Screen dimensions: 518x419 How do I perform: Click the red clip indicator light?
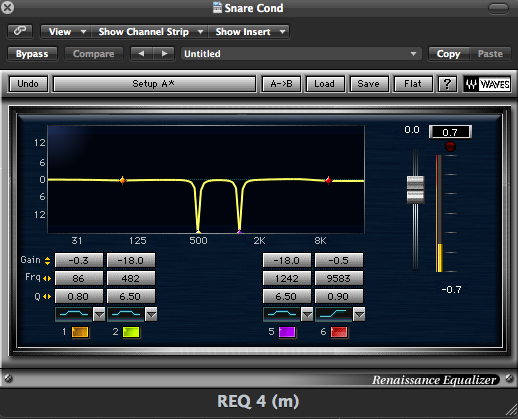tap(450, 146)
